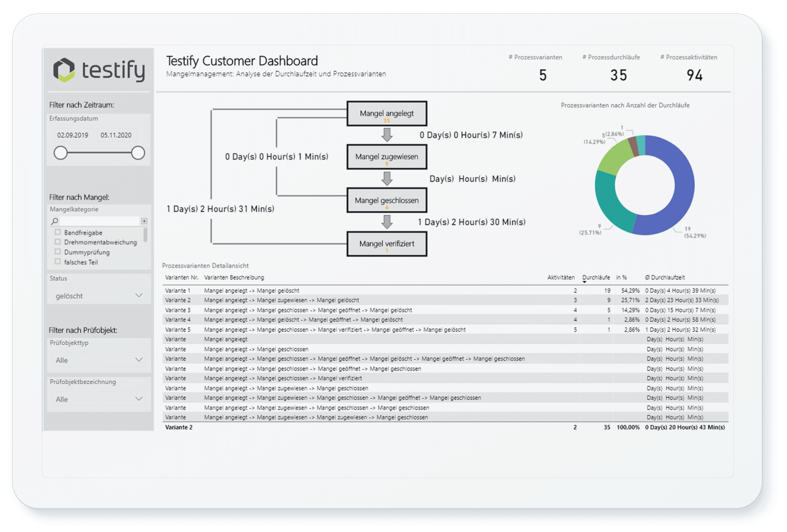
Task: Click the start date field 02.09.2019
Action: [x=73, y=135]
